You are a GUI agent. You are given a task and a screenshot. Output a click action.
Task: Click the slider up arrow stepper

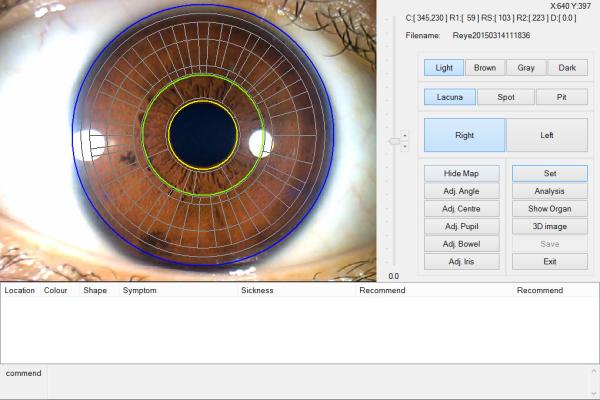coord(405,136)
